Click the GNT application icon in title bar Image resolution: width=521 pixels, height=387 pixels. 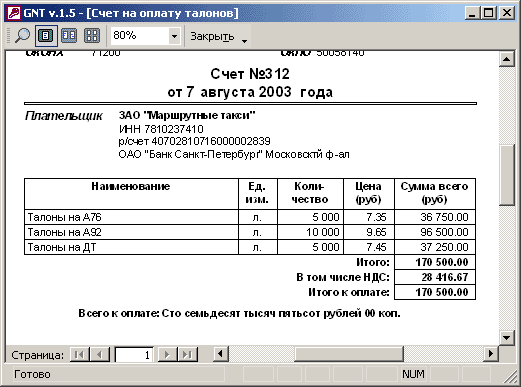point(14,13)
